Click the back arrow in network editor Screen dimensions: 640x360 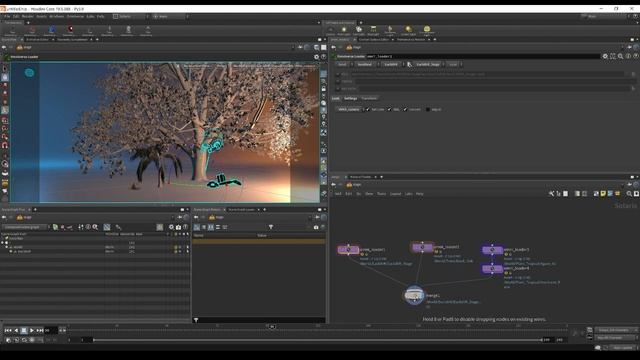click(333, 184)
